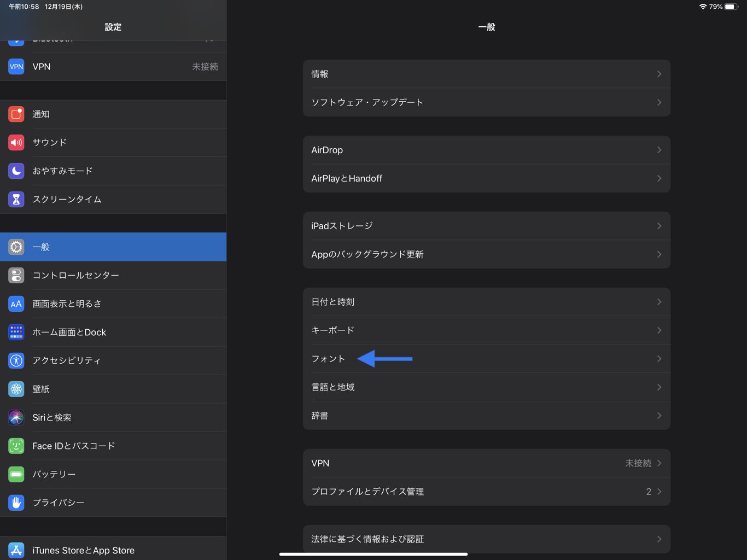Select 画面表示と明るさ in sidebar
This screenshot has width=747, height=560.
coord(113,304)
